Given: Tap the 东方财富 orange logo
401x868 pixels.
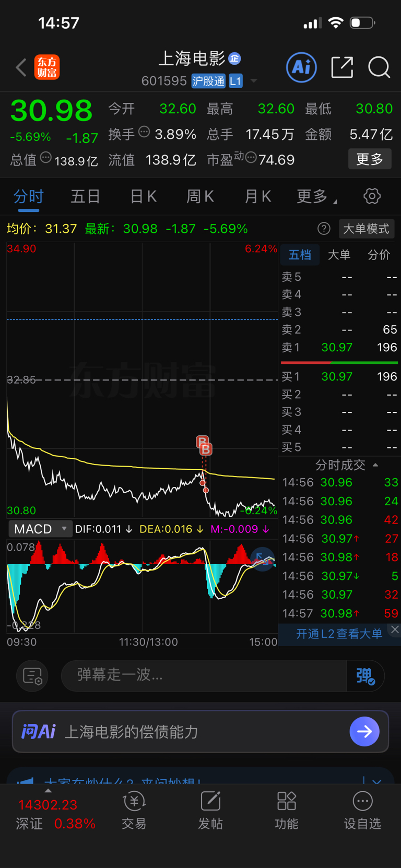Looking at the screenshot, I should (47, 67).
